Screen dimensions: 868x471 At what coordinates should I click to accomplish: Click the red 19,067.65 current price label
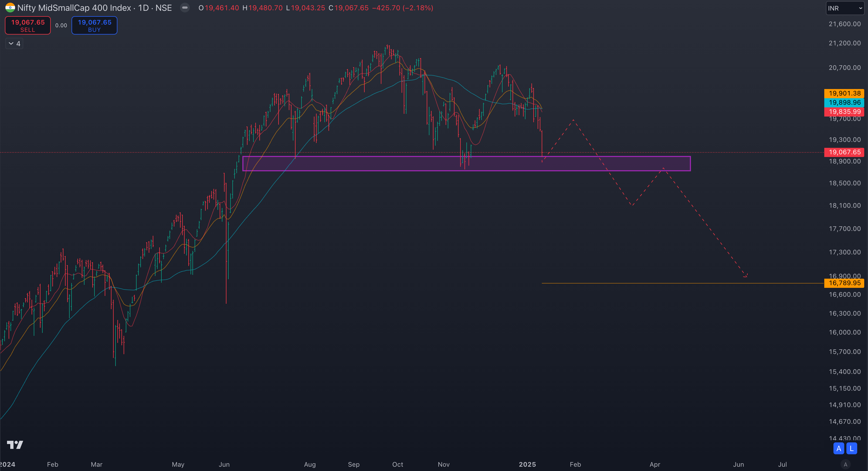coord(844,152)
